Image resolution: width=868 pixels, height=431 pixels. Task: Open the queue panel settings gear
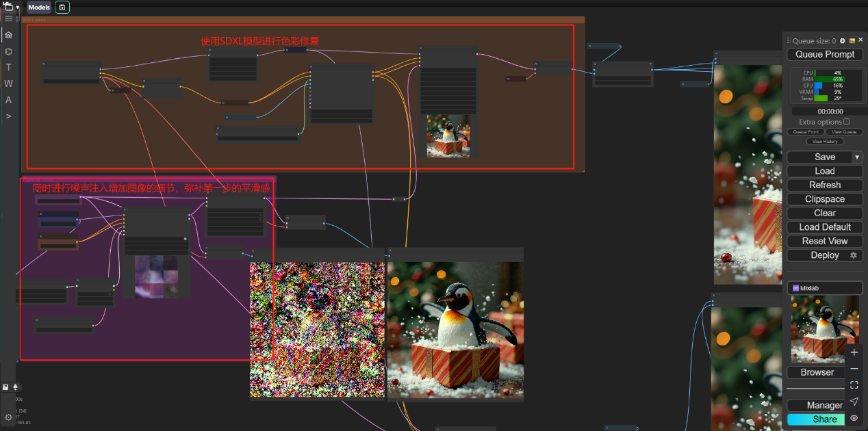842,41
